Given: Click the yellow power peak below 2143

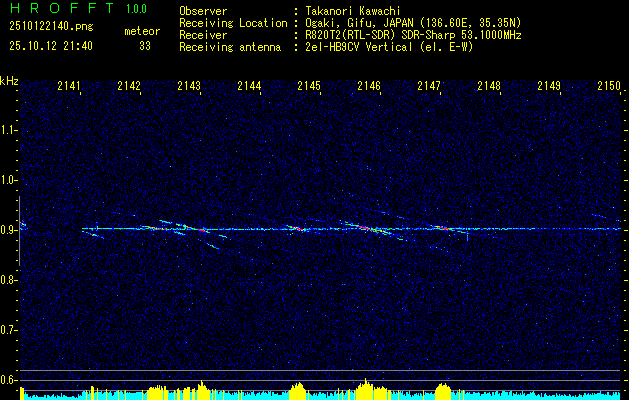Looking at the screenshot, I should tap(202, 389).
